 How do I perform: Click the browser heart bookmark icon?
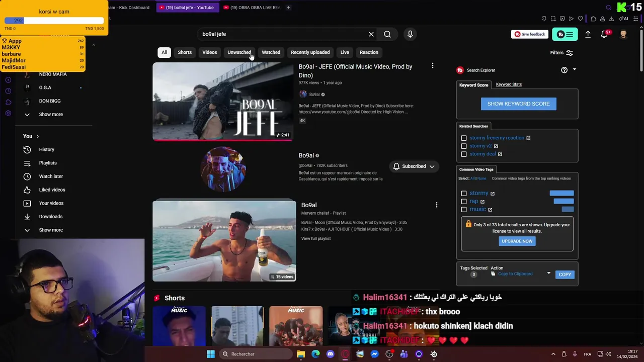coord(580,19)
